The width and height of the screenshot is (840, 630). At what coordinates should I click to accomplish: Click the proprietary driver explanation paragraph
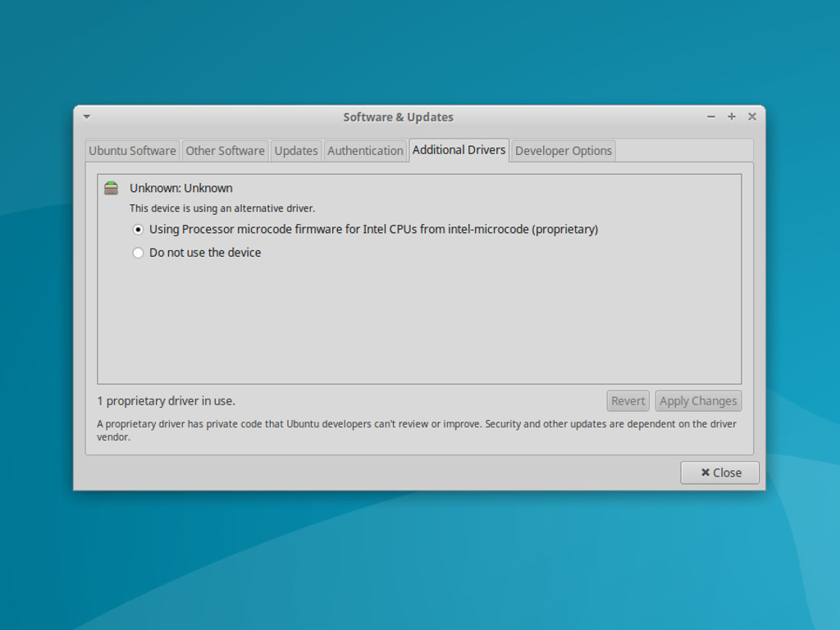click(417, 430)
